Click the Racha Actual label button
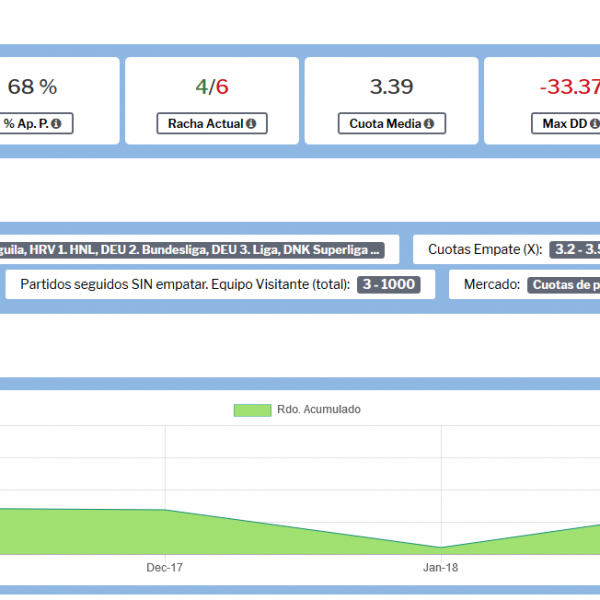Viewport: 600px width, 600px height. 212,123
